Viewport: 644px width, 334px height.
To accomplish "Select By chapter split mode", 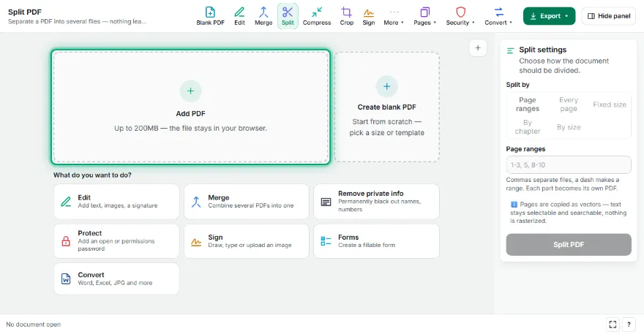I will coord(528,127).
